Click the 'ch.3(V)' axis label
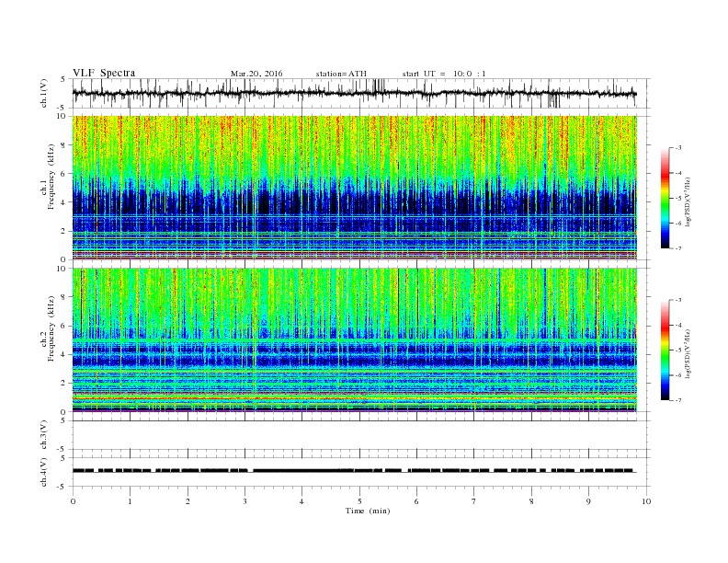728x563 pixels. tap(44, 435)
